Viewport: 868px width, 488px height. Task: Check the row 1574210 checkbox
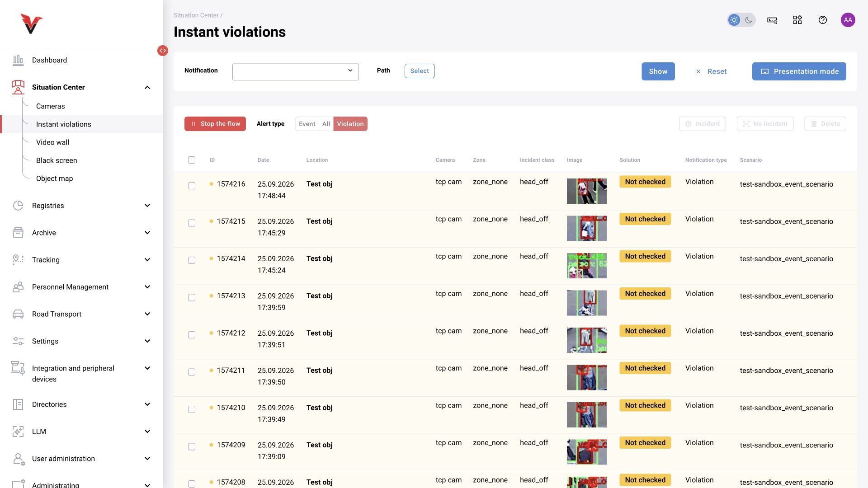pyautogui.click(x=192, y=409)
